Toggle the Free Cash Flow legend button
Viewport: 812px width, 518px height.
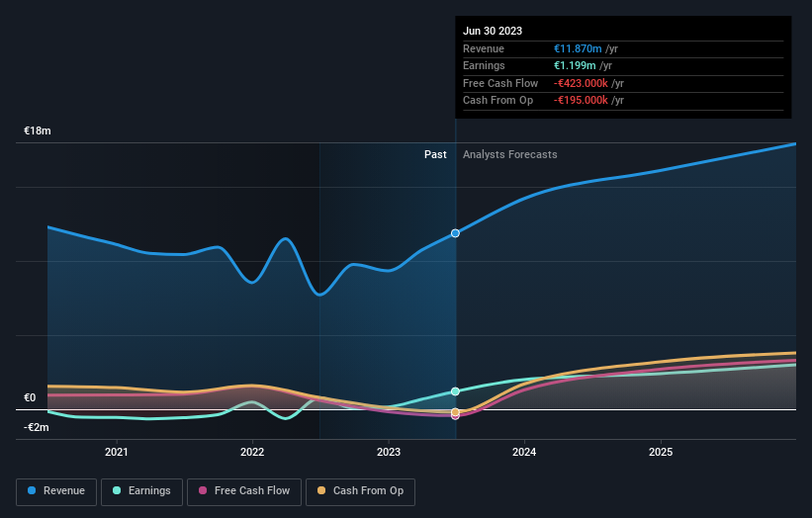(244, 491)
